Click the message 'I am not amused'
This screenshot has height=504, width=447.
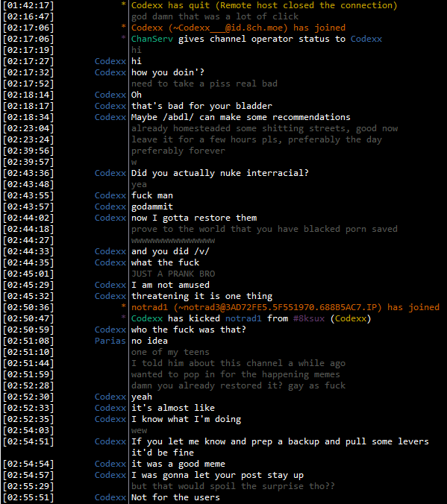point(170,285)
